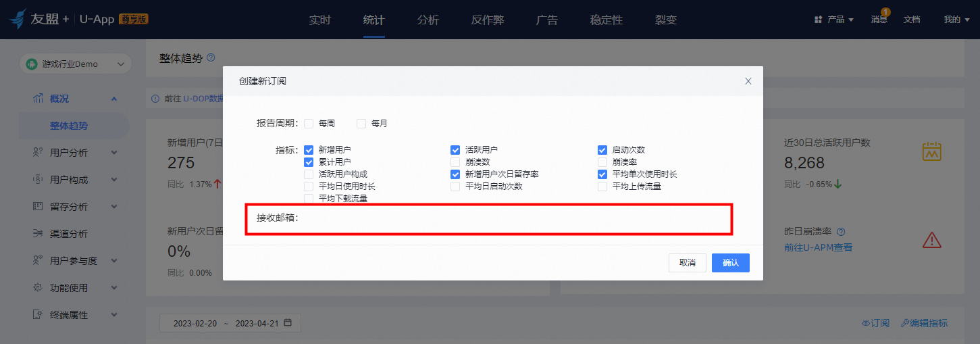Check the 平均日使用时长 metric

click(x=309, y=187)
